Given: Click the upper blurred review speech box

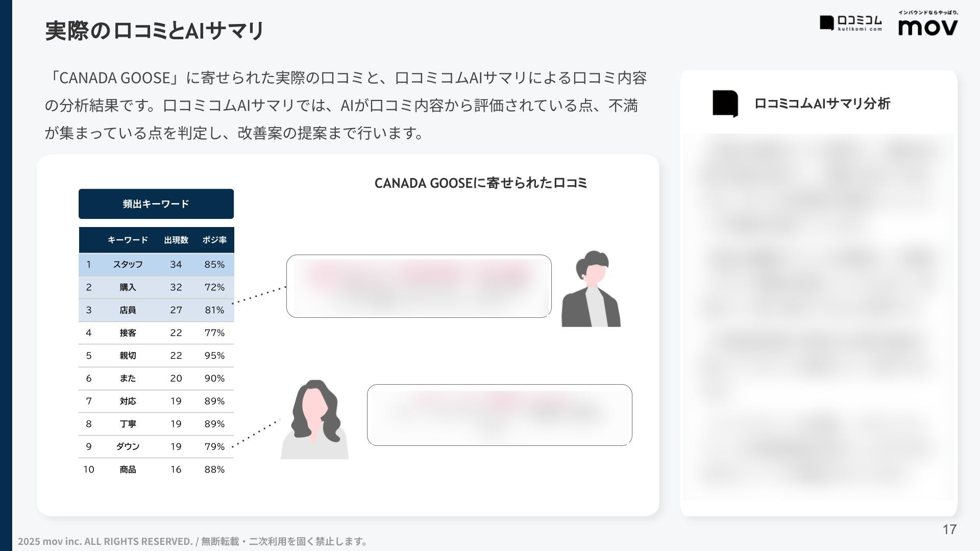Looking at the screenshot, I should point(419,286).
